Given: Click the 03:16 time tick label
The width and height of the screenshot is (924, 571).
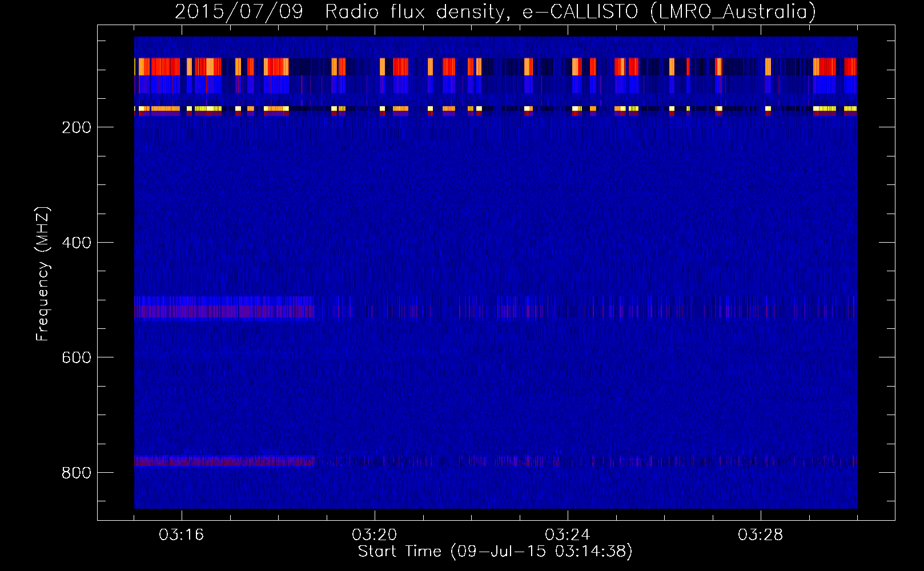Looking at the screenshot, I should (181, 535).
